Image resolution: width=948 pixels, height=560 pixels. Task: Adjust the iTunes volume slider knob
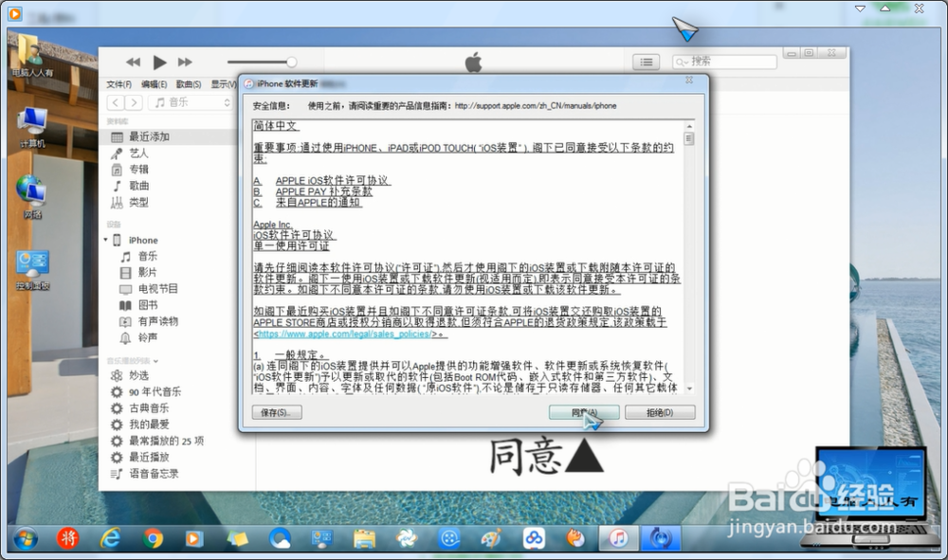291,62
